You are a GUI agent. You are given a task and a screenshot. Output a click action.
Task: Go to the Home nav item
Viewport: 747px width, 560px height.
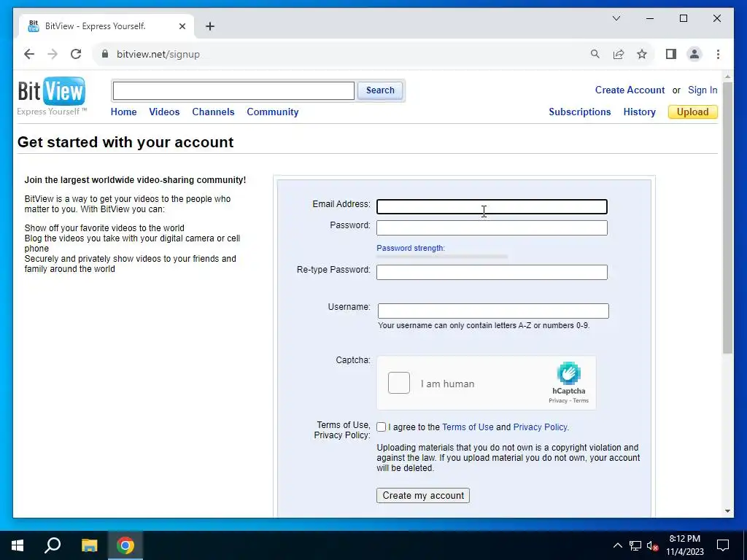pyautogui.click(x=123, y=112)
